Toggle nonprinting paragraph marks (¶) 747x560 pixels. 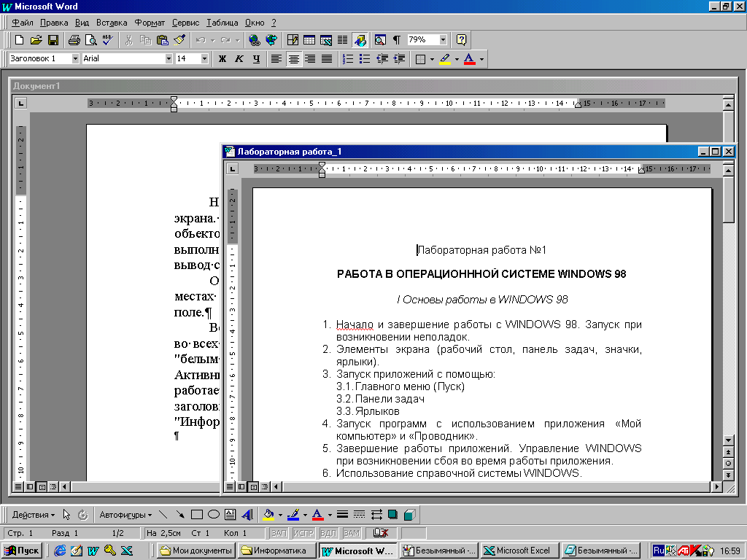click(396, 40)
